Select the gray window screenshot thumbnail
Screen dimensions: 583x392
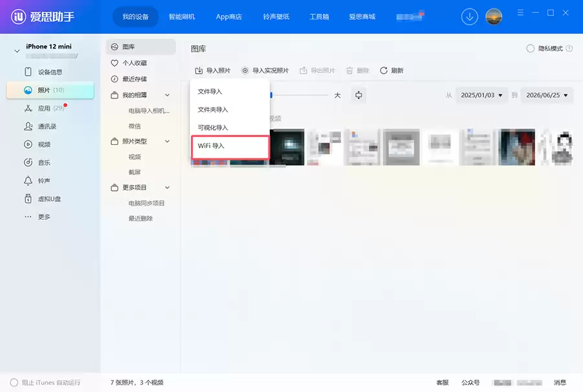pos(401,147)
